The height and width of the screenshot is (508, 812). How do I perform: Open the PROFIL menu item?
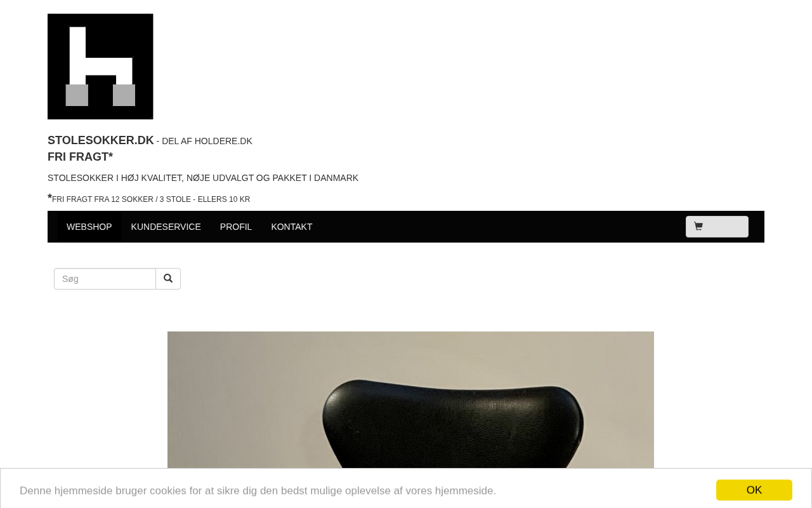236,227
